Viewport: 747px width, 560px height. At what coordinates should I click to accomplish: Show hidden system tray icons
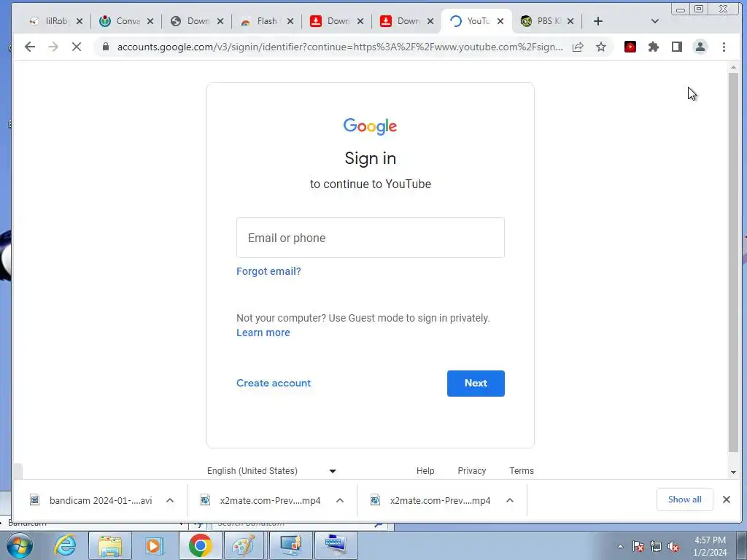pyautogui.click(x=620, y=547)
